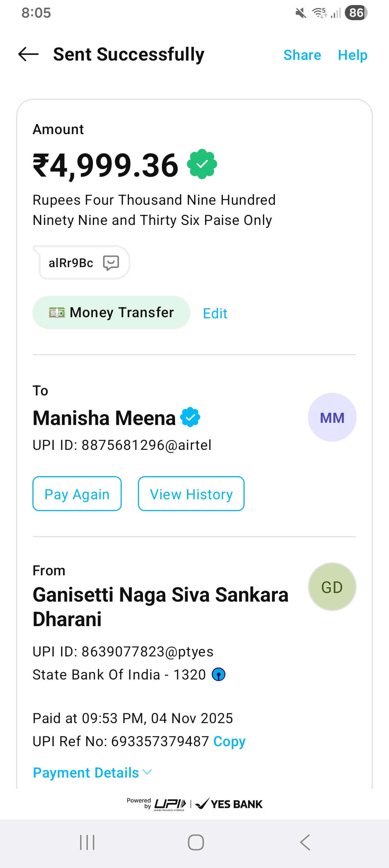The height and width of the screenshot is (868, 389).
Task: Tap the Money Transfer category chip
Action: [111, 313]
